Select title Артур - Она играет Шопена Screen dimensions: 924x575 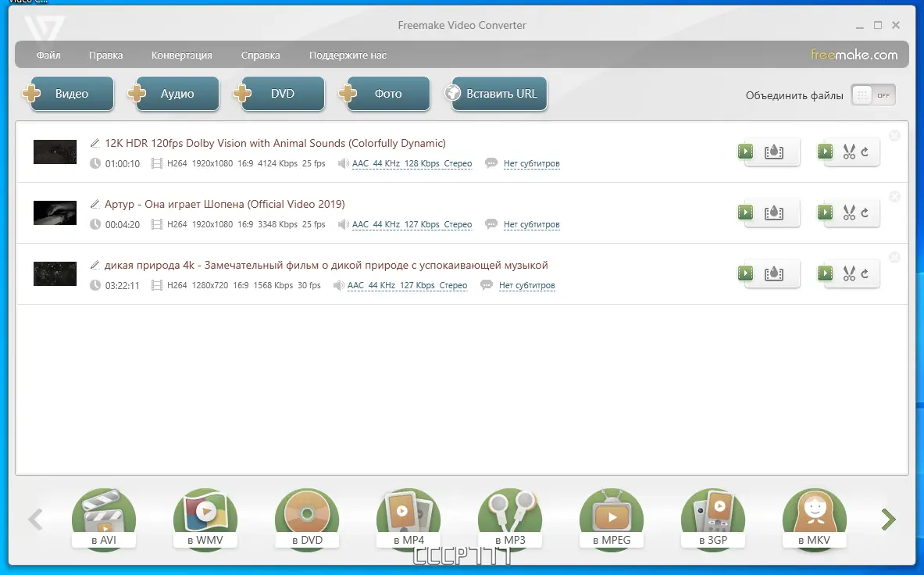click(x=224, y=204)
